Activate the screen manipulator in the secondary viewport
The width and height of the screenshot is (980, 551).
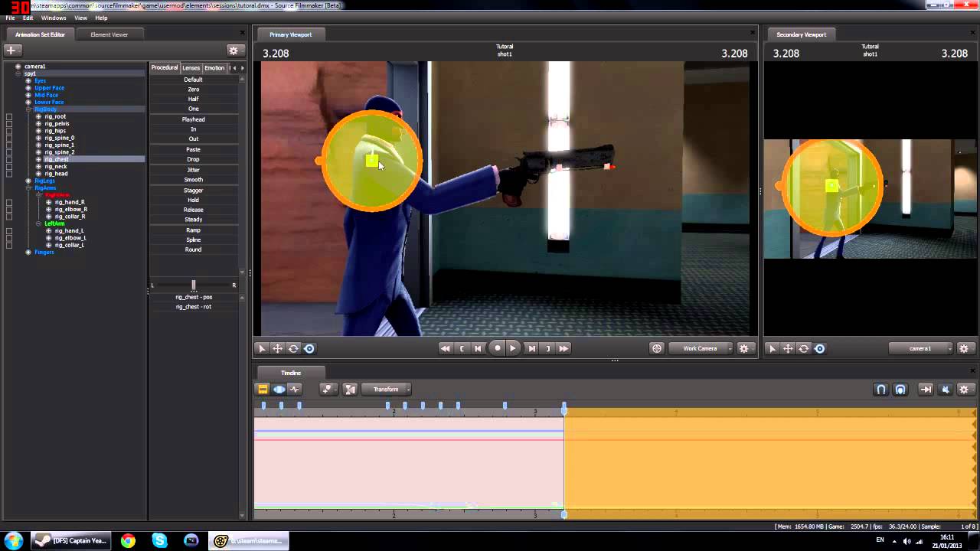coord(820,348)
